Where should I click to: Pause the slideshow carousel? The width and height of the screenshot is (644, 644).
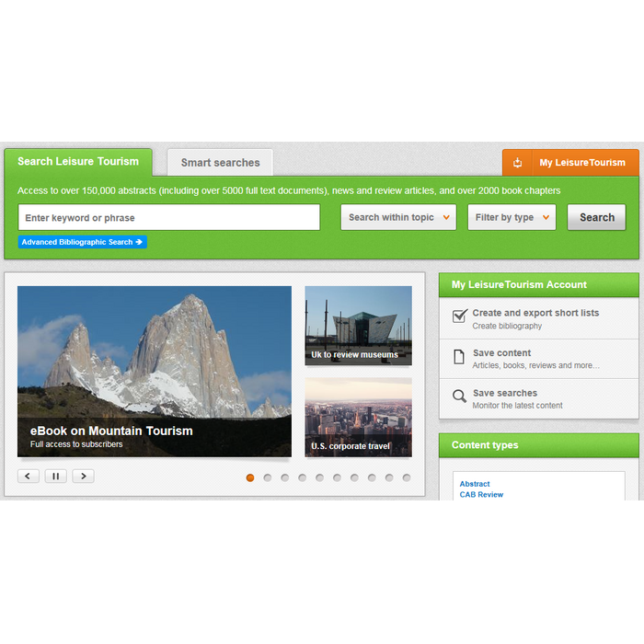(x=55, y=477)
